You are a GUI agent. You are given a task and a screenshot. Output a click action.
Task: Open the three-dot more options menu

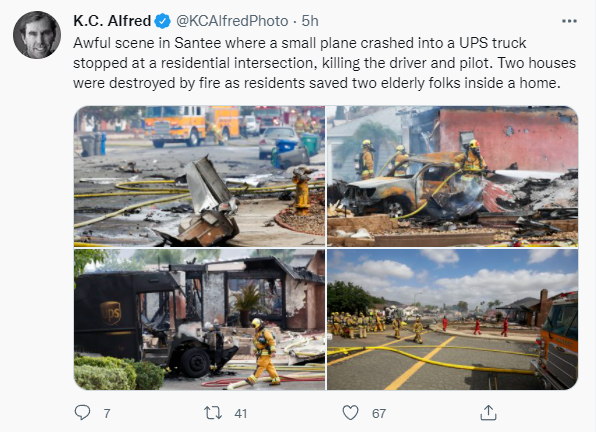[x=569, y=21]
